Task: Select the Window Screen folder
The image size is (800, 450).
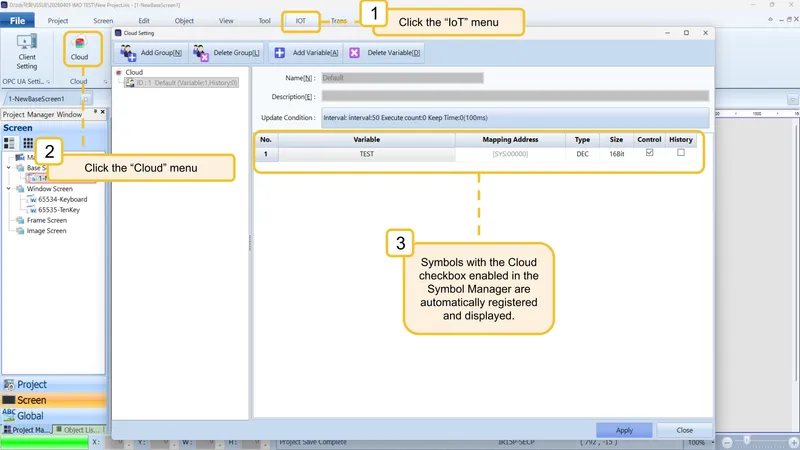Action: pos(45,189)
